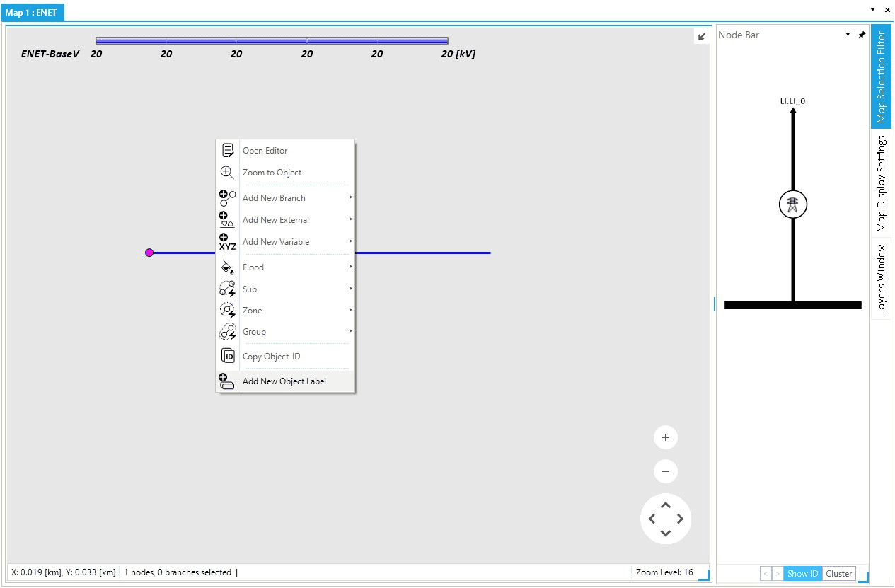The image size is (895, 588).
Task: Click the map zoom in plus button
Action: click(x=665, y=437)
